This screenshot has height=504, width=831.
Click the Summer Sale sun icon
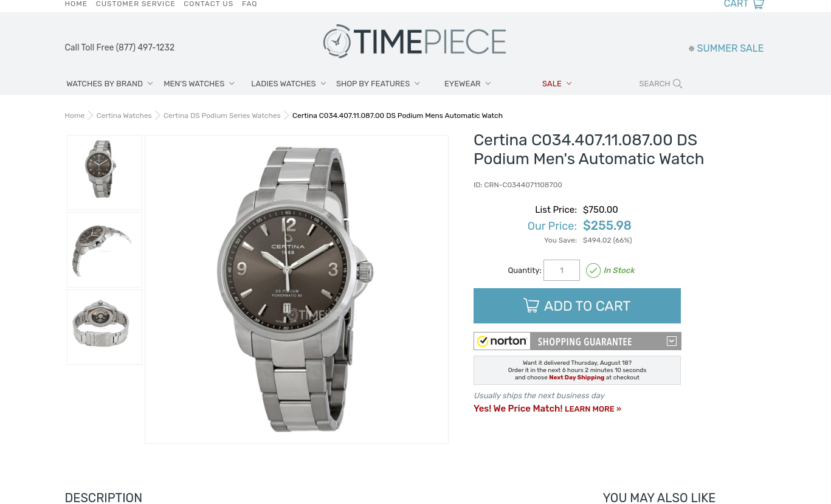click(x=691, y=49)
